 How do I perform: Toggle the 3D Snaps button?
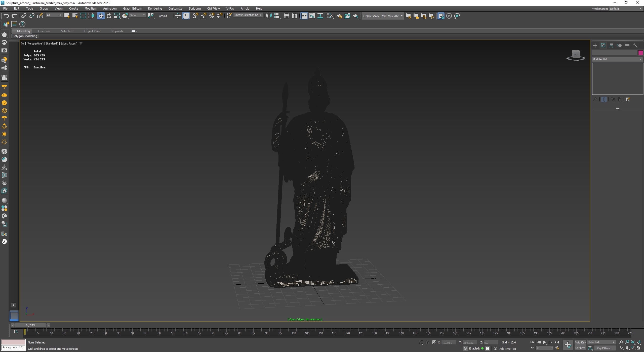pos(195,16)
